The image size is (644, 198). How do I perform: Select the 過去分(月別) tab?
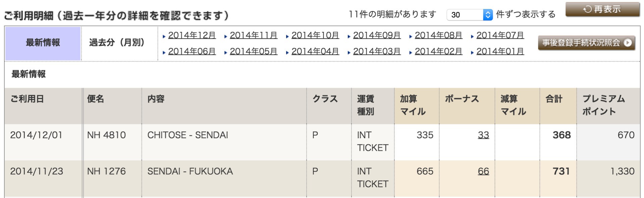(x=117, y=43)
